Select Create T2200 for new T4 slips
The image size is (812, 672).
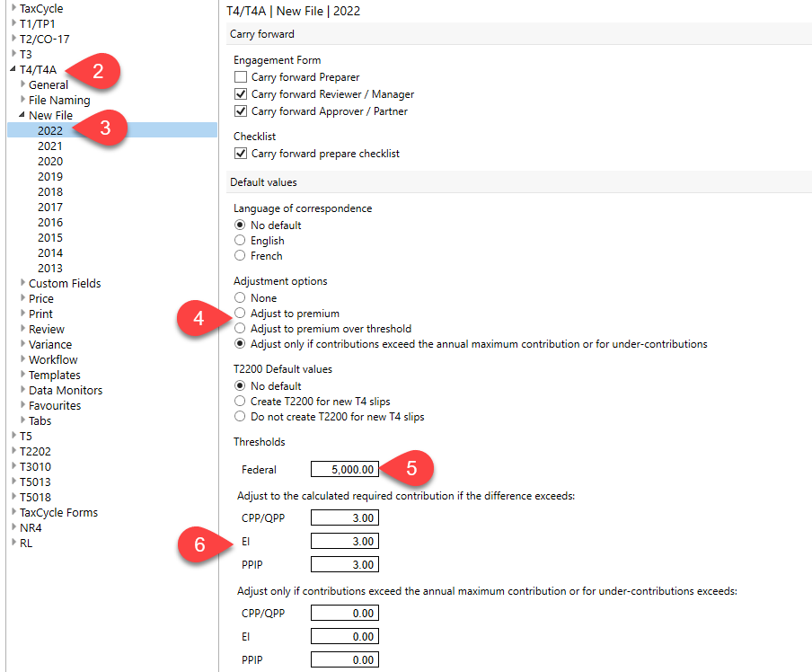pos(240,401)
